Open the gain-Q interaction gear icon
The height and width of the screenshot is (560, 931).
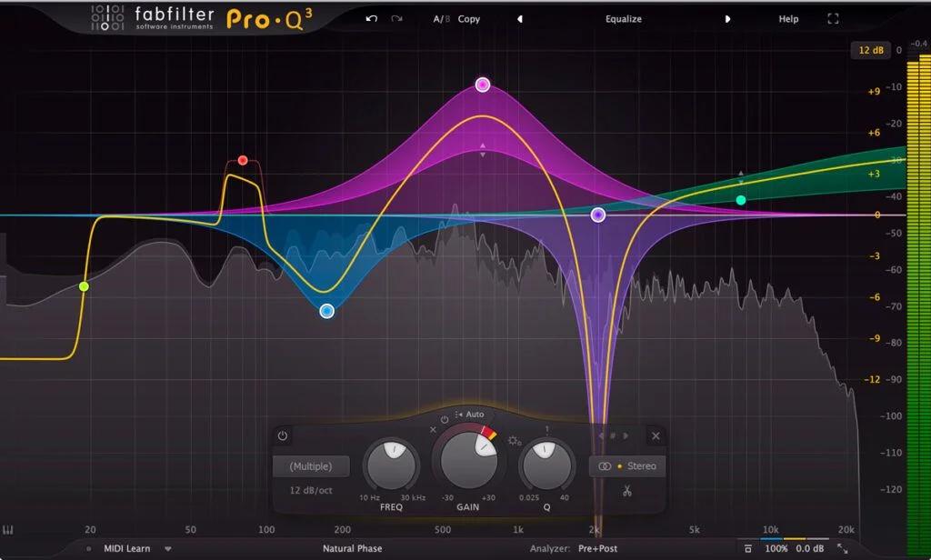click(x=515, y=441)
